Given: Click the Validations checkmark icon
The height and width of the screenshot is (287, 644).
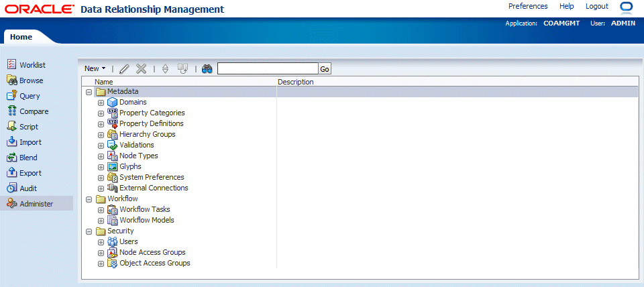Looking at the screenshot, I should pyautogui.click(x=112, y=145).
